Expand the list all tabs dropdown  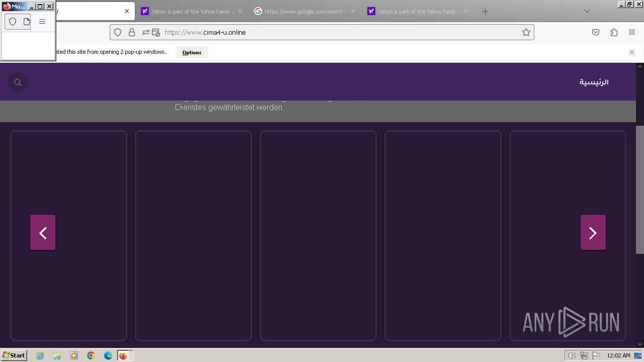587,11
